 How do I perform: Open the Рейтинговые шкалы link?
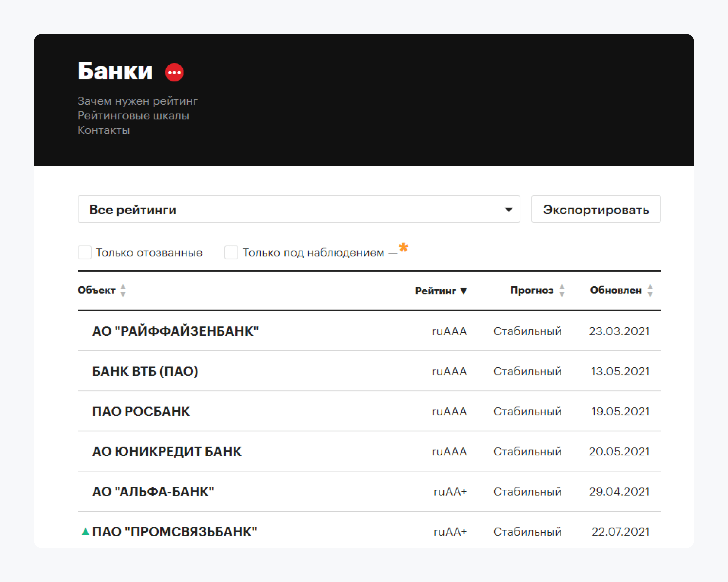click(133, 116)
